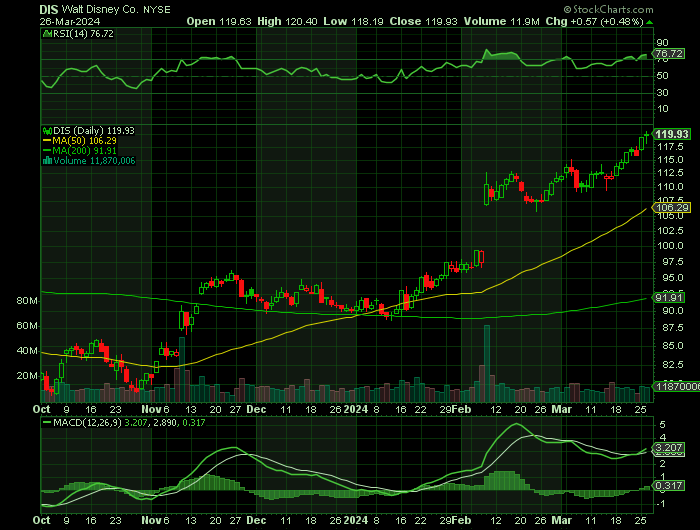Click the -1 level on the MACD axis

[662, 504]
